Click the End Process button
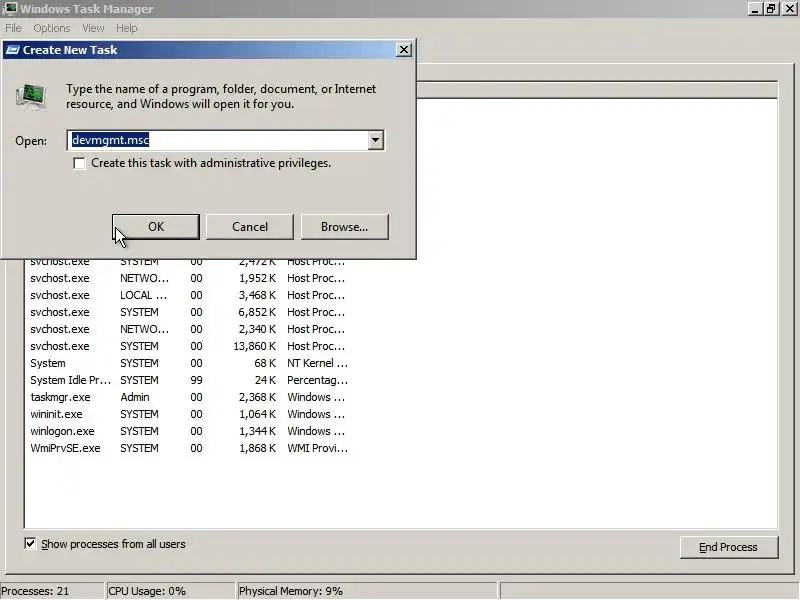This screenshot has width=800, height=600. (729, 547)
